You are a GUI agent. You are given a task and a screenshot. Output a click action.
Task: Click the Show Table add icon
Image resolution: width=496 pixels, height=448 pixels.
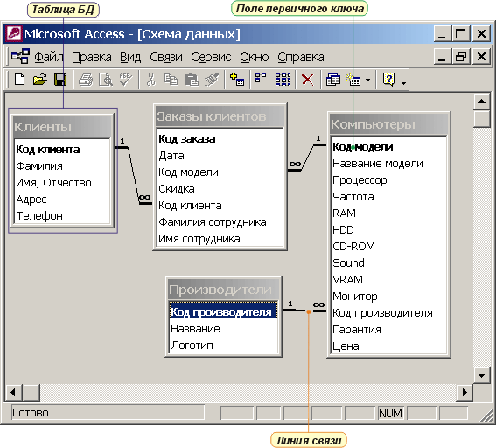[x=237, y=79]
